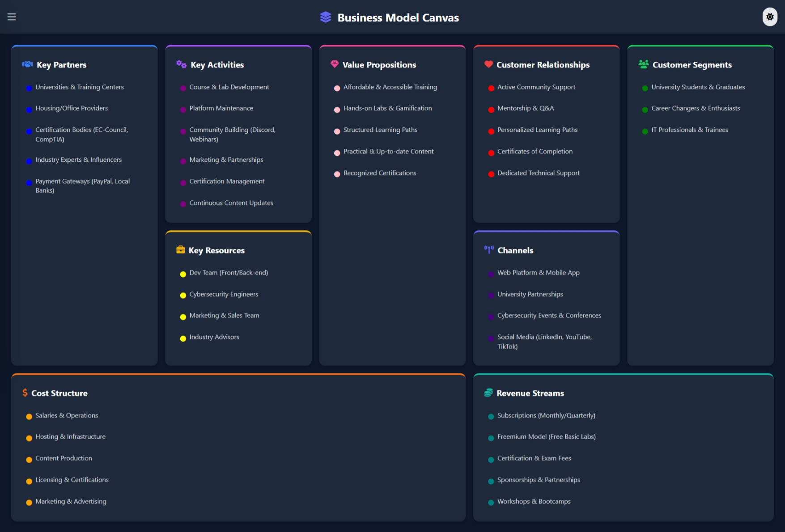Click 'Platform Maintenance' entry
This screenshot has height=532, width=785.
pos(221,108)
